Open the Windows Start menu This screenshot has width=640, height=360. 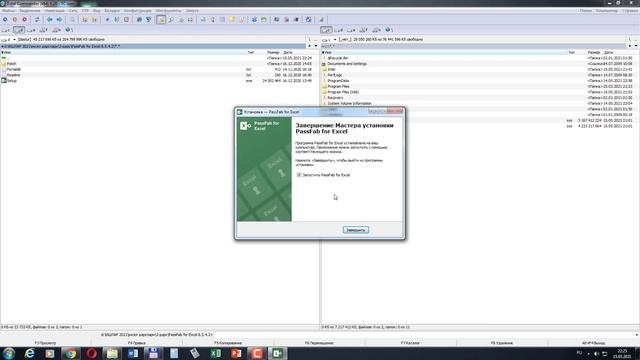9,353
